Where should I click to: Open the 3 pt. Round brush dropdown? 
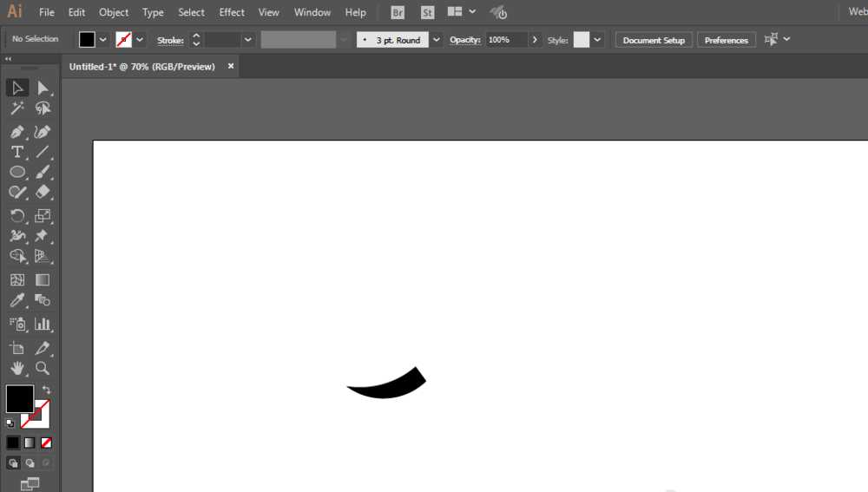pos(436,40)
